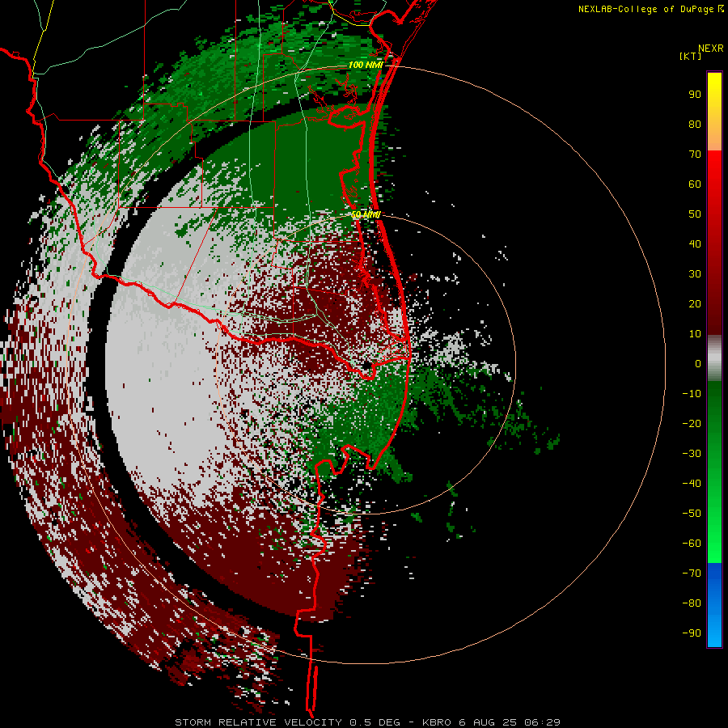Click the -30 kt scale label

point(692,454)
